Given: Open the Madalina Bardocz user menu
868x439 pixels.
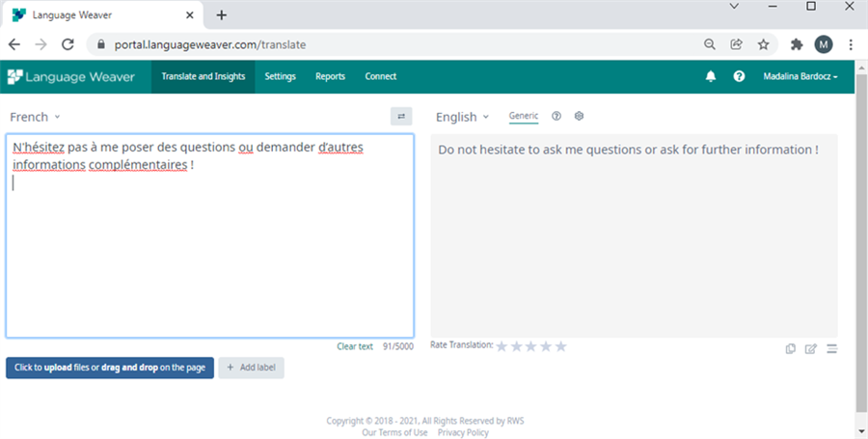Looking at the screenshot, I should [x=800, y=76].
